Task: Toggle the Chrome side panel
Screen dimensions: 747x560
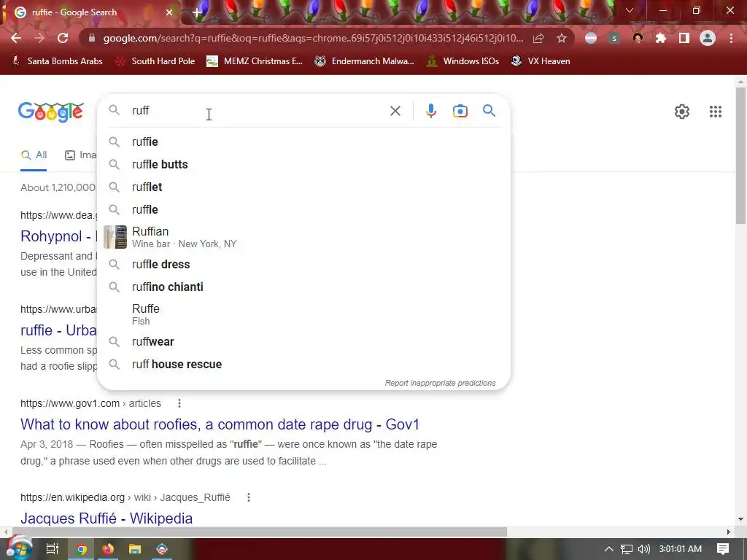Action: tap(684, 38)
